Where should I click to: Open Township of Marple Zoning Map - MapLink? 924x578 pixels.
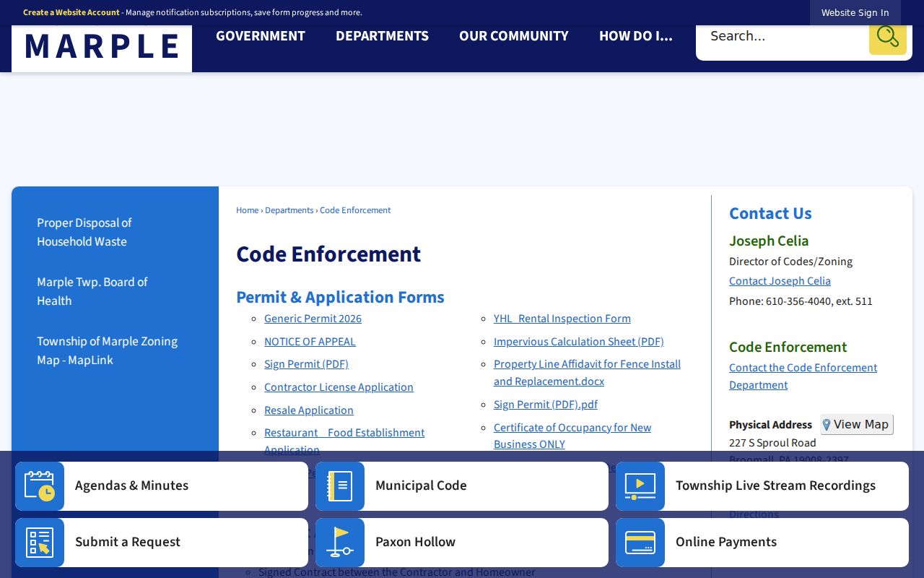point(108,351)
